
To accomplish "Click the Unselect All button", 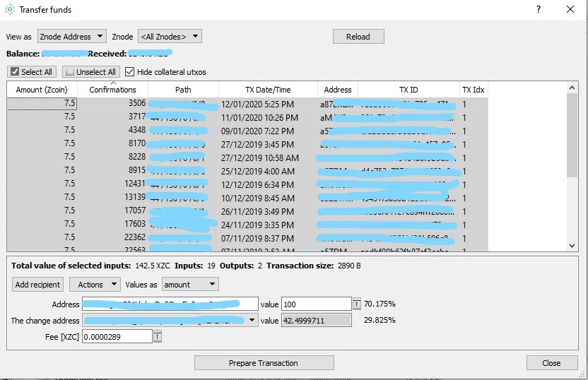I will pos(90,72).
